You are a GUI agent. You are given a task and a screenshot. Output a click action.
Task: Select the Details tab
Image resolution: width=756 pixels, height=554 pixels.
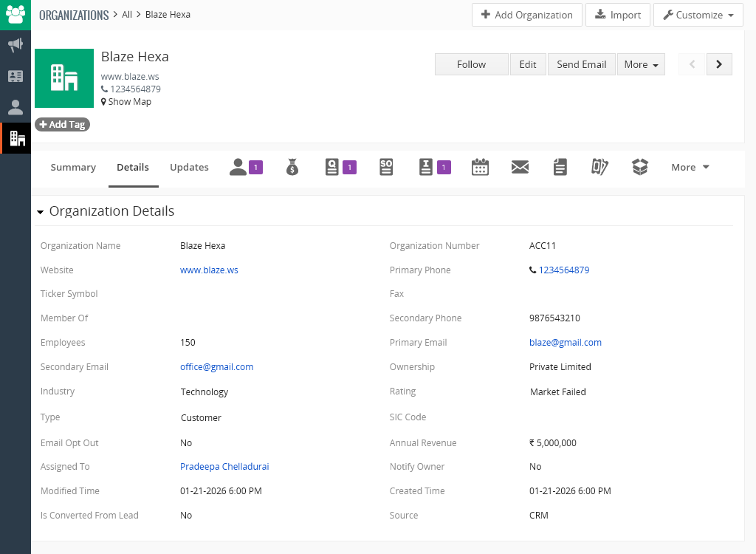coord(133,167)
